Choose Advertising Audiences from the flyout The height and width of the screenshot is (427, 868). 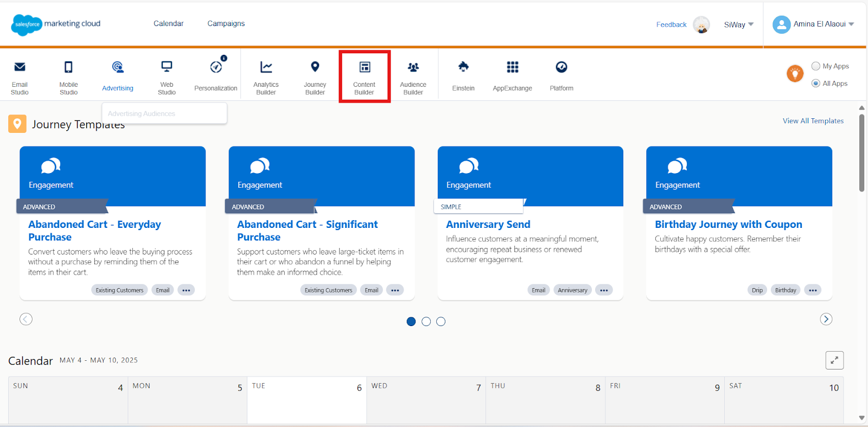coord(164,113)
